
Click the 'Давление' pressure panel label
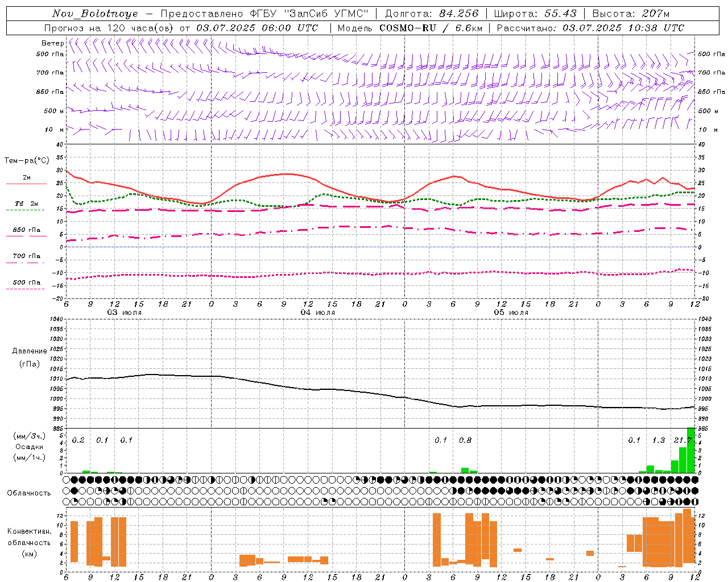[30, 351]
